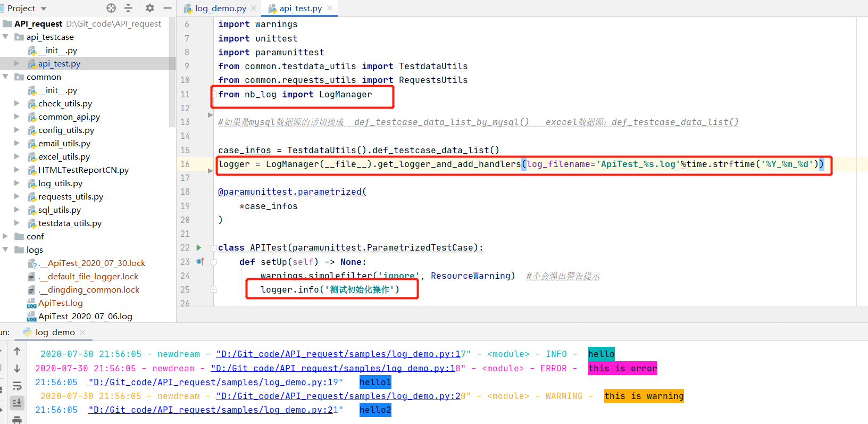Collapse the common folder
This screenshot has width=868, height=424.
pos(5,77)
